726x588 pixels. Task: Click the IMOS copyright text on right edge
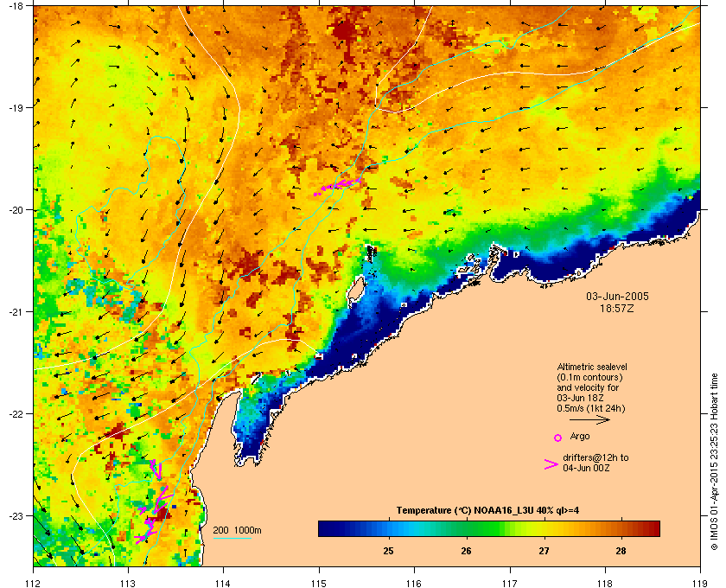[714, 462]
